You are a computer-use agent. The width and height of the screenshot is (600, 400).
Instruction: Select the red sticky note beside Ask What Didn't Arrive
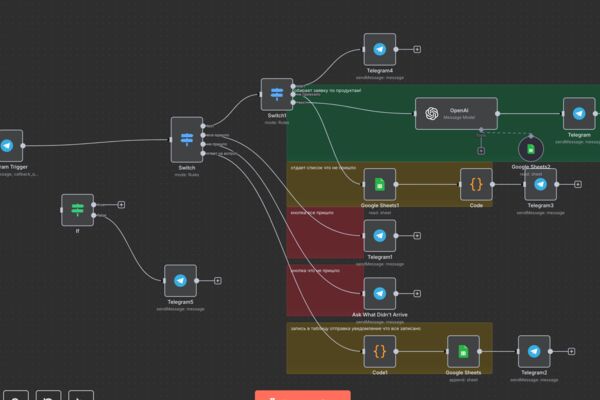point(324,290)
